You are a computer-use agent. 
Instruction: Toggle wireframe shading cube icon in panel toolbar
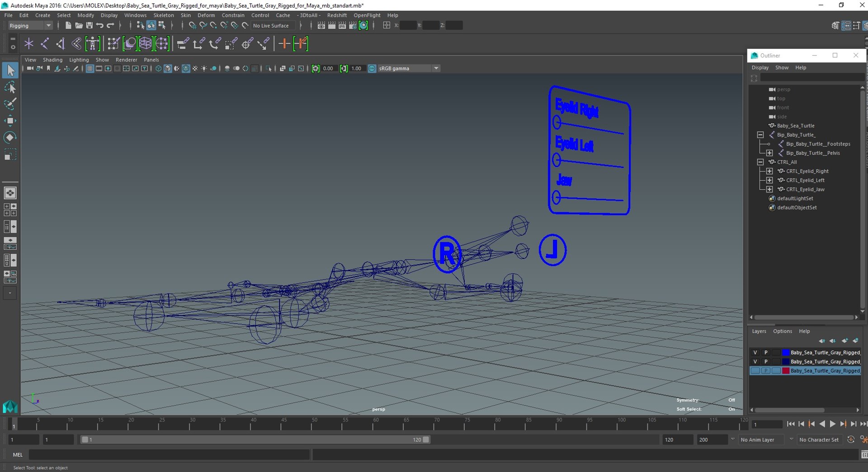click(x=158, y=69)
